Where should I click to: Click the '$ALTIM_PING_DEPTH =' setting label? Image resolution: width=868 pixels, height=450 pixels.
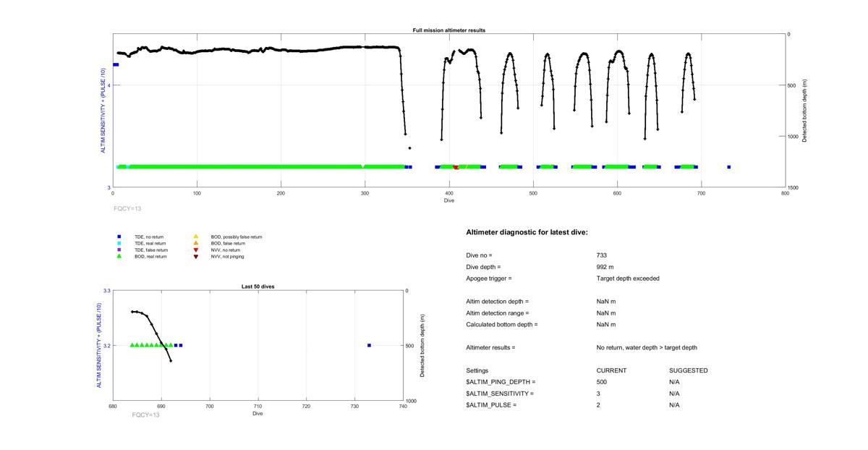501,382
